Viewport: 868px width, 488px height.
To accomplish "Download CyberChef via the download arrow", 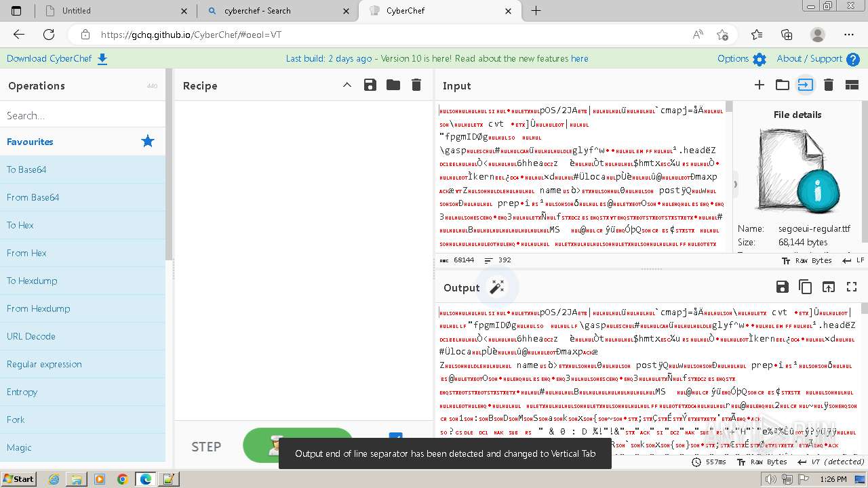I will (102, 59).
